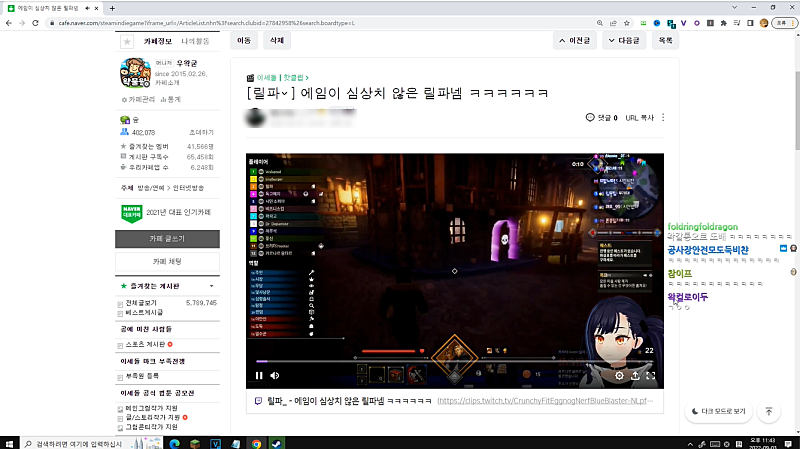Open chat user 참이프
This screenshot has width=800, height=449.
coord(680,273)
